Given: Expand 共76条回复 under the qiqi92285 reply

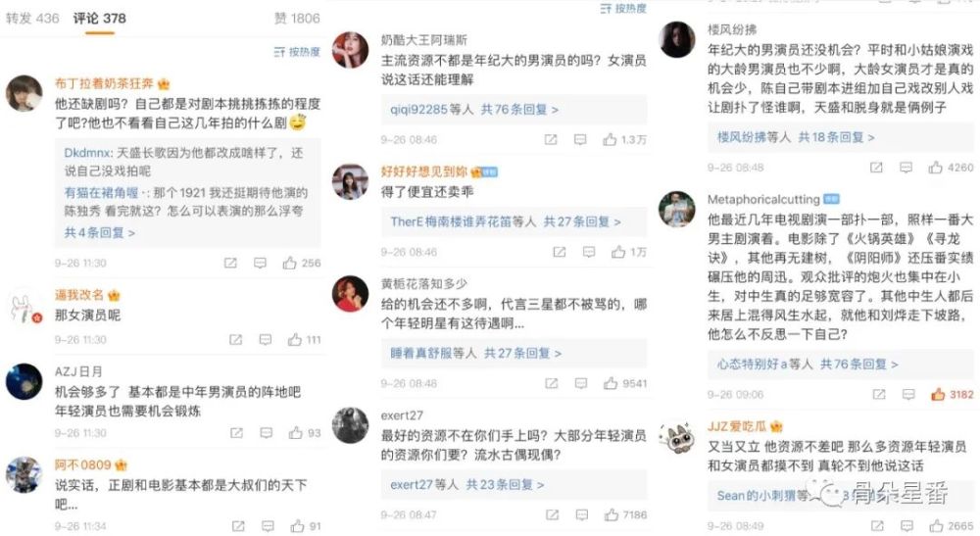Looking at the screenshot, I should coord(519,110).
